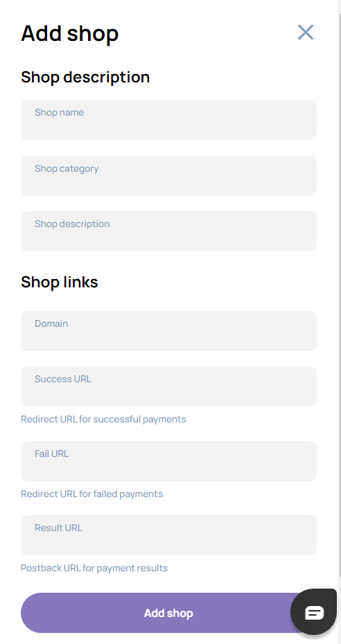Screen dimensions: 341x644
Task: Click the 'Add shop' dialog title
Action: tap(70, 33)
